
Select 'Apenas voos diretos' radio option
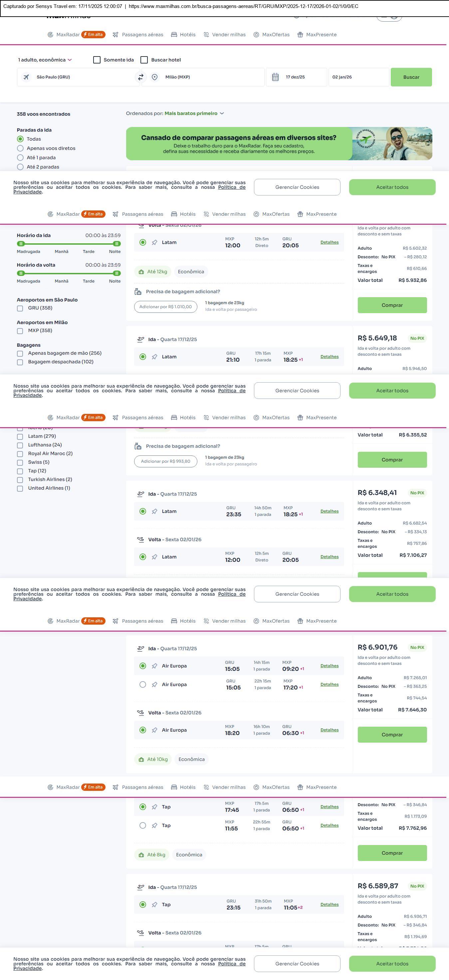pyautogui.click(x=21, y=148)
